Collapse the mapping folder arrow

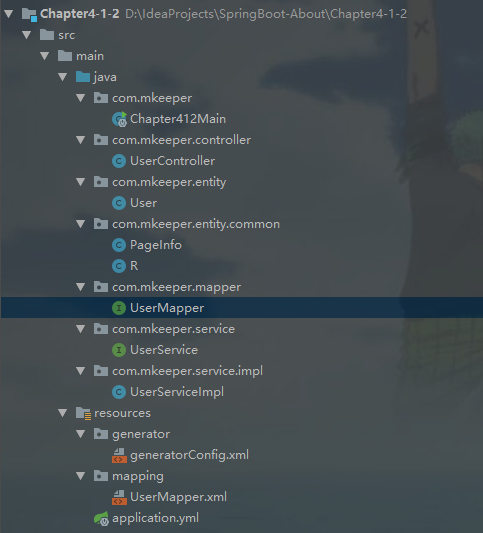[81, 476]
